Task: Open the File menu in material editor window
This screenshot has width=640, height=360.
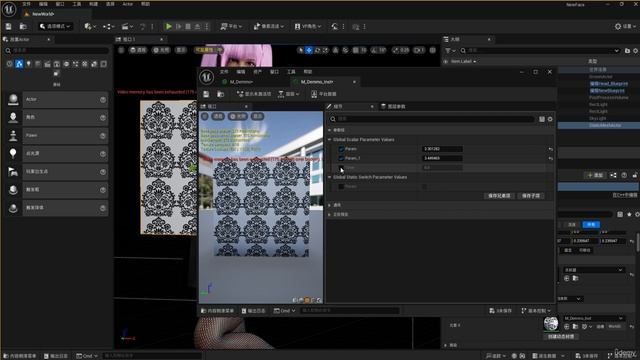Action: [224, 72]
